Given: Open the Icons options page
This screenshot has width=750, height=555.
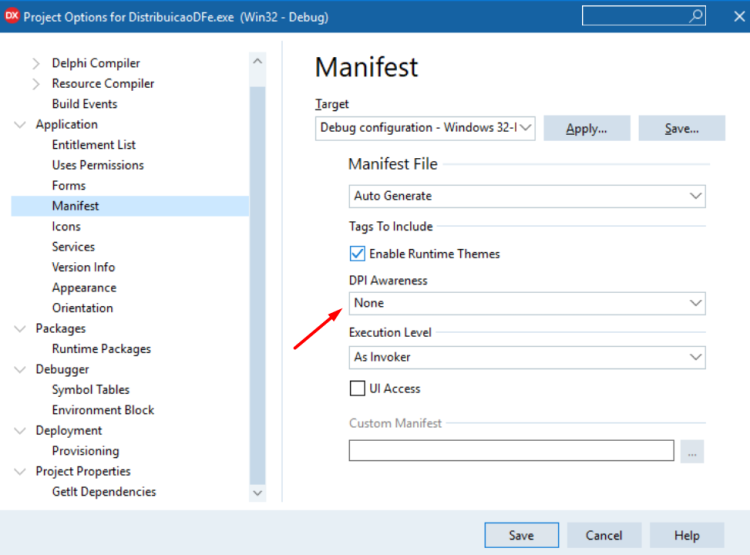Looking at the screenshot, I should tap(66, 226).
